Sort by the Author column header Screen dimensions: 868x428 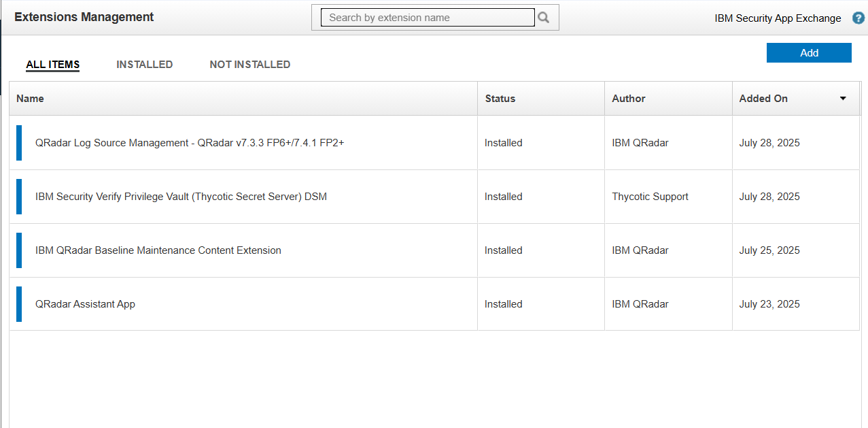point(629,99)
